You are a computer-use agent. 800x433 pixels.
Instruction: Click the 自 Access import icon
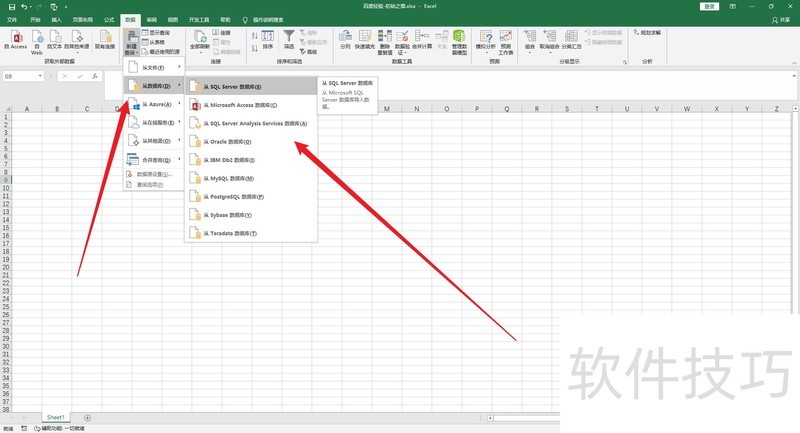coord(16,40)
